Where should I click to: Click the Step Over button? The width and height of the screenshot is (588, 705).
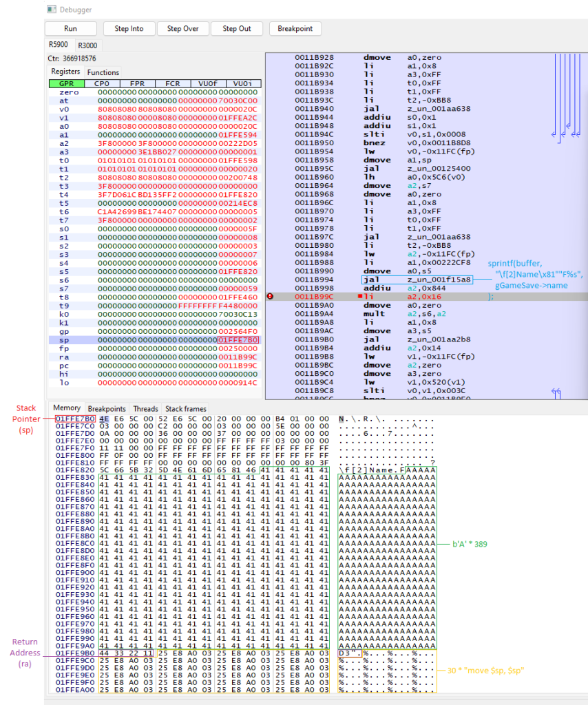point(182,29)
